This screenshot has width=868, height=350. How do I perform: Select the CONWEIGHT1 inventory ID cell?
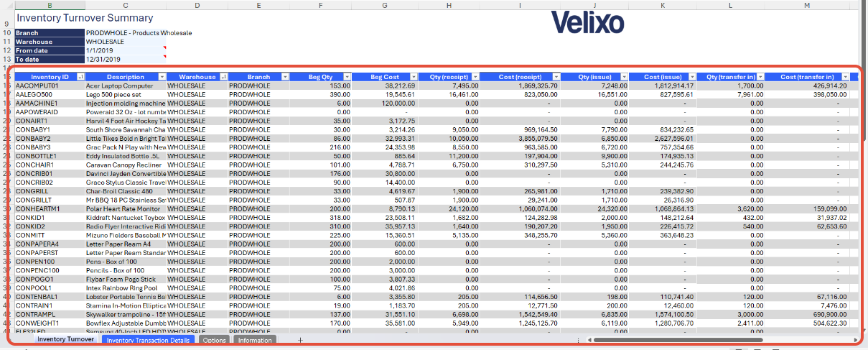tap(50, 323)
